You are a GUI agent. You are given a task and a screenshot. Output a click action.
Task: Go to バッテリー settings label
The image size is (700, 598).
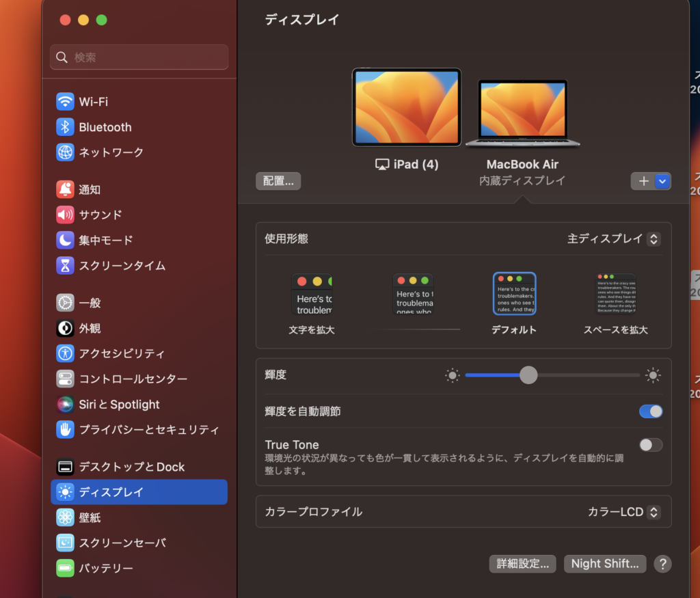coord(106,568)
